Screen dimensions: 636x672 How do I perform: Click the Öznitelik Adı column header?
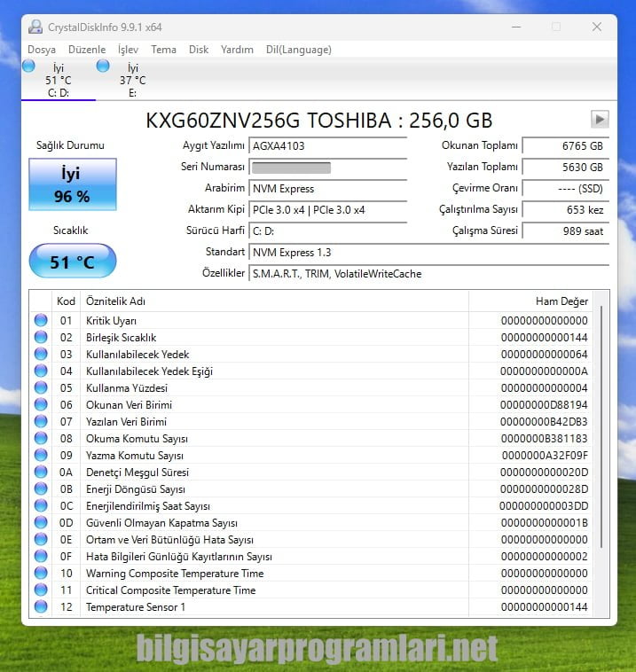coord(274,301)
